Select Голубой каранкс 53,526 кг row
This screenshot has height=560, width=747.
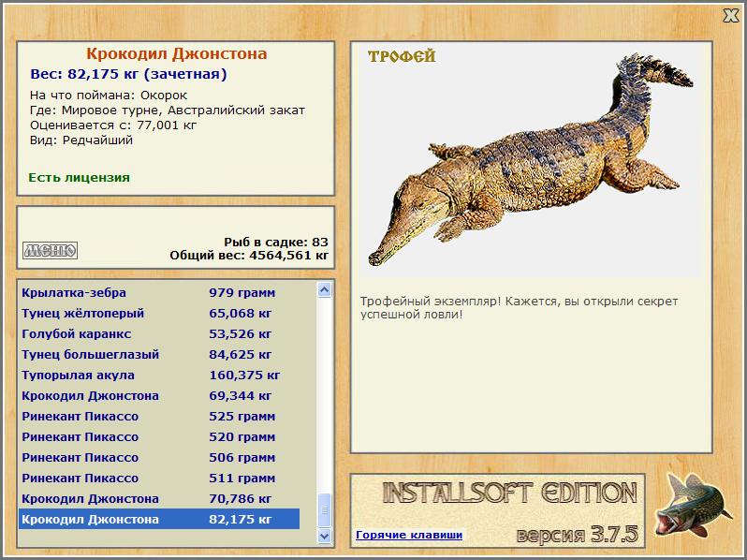[x=159, y=333]
